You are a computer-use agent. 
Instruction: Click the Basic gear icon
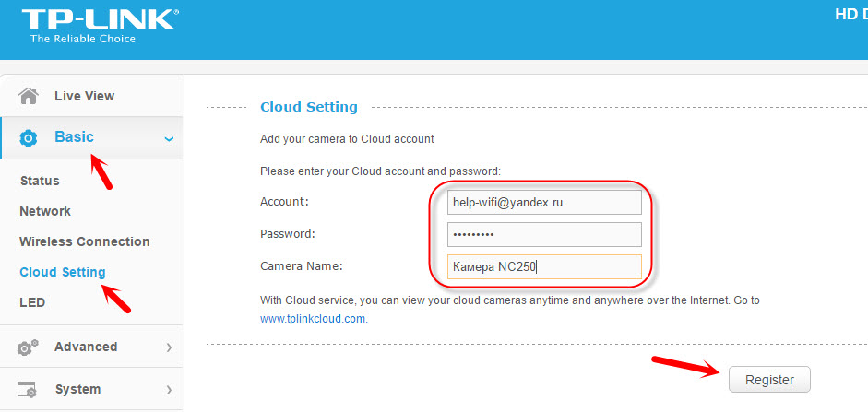29,138
